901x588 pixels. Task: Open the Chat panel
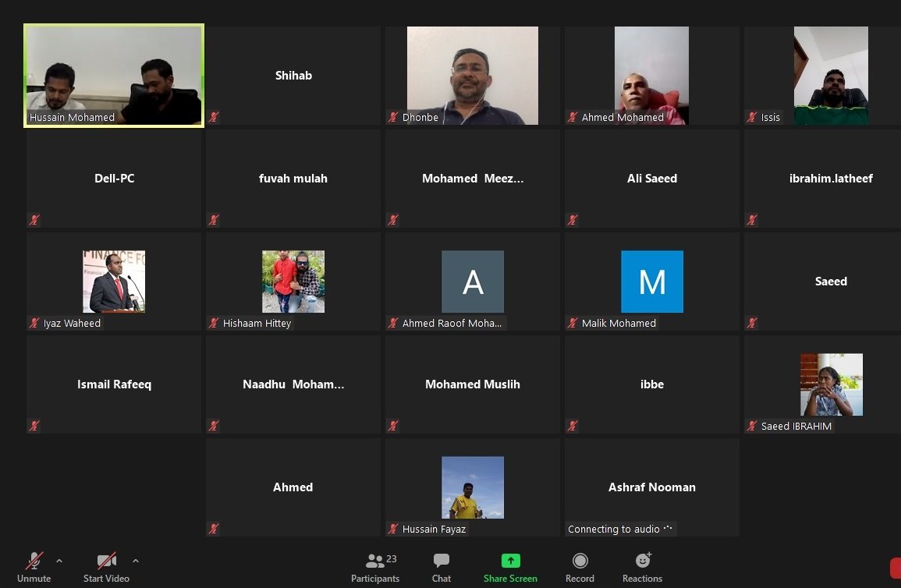pyautogui.click(x=442, y=561)
